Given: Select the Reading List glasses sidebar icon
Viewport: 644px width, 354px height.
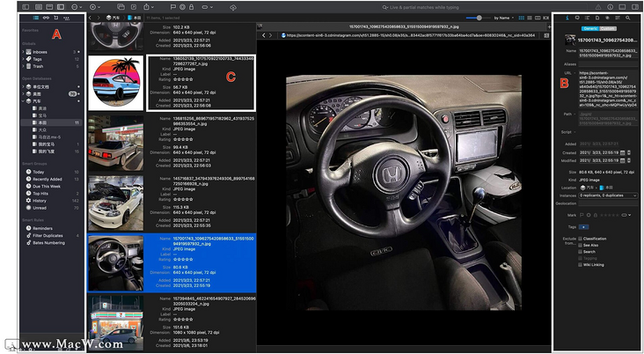Looking at the screenshot, I should (46, 18).
